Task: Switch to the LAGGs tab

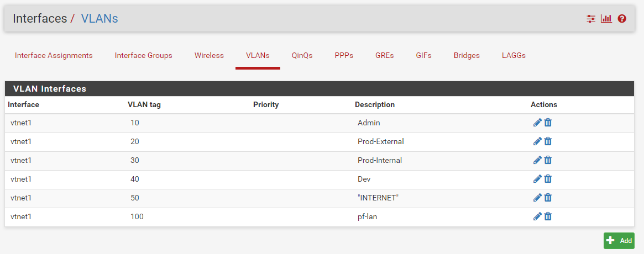Action: tap(514, 55)
